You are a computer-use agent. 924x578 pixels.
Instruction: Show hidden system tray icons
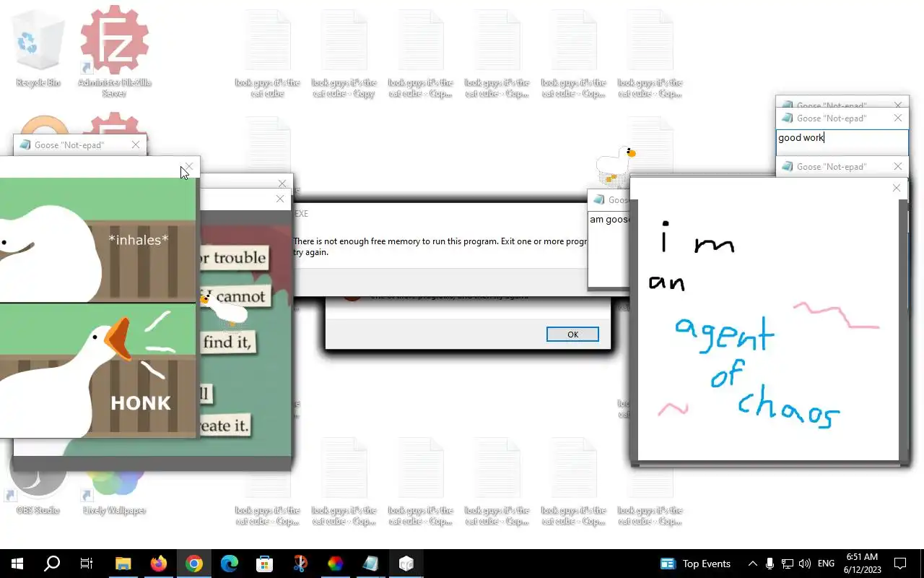coord(752,564)
